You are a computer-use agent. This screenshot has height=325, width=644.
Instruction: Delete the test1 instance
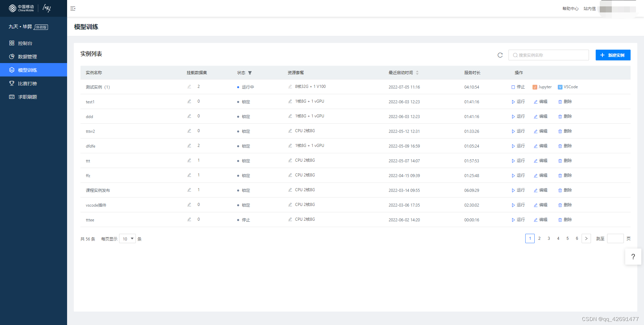coord(565,102)
